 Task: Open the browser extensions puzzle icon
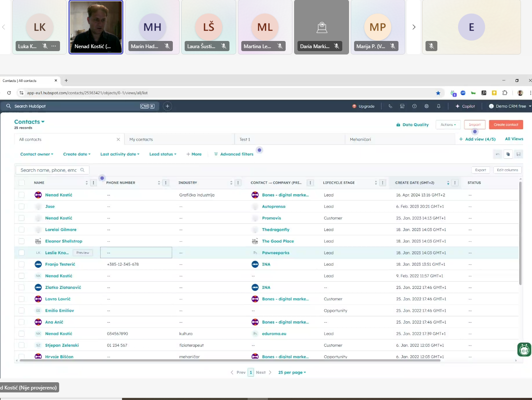point(505,93)
